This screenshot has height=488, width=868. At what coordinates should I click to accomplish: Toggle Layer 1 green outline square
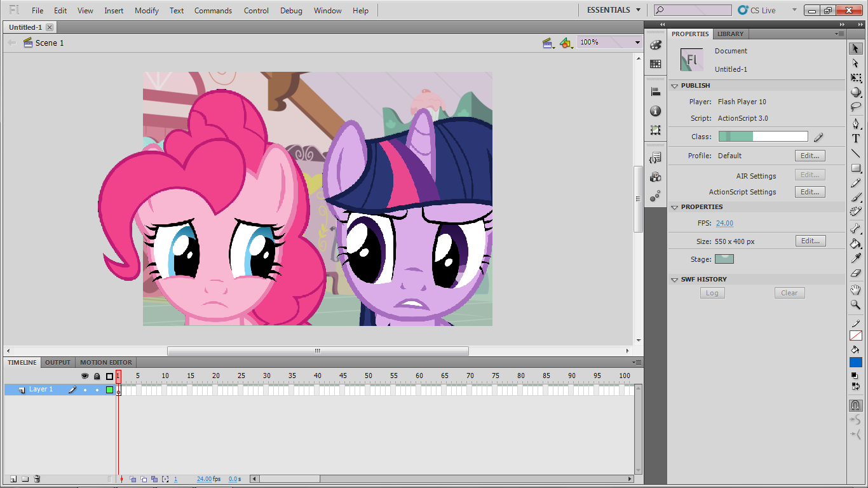109,390
